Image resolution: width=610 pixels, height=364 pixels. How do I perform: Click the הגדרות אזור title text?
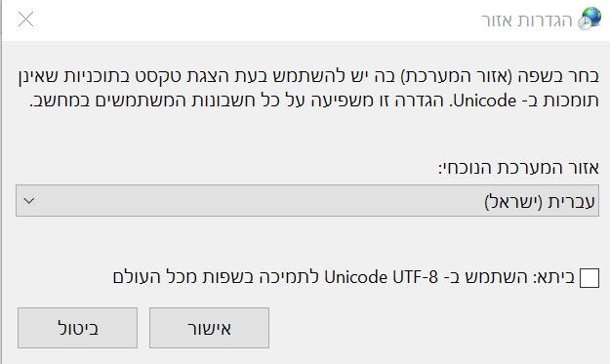pyautogui.click(x=527, y=20)
